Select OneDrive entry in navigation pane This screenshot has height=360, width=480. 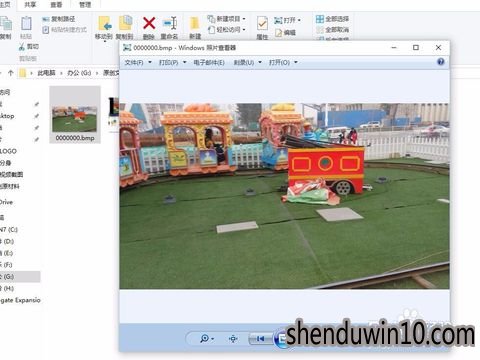coord(6,202)
